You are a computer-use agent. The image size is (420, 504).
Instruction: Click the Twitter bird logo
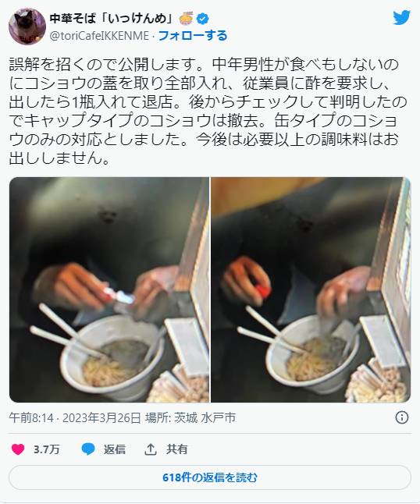coord(402,17)
